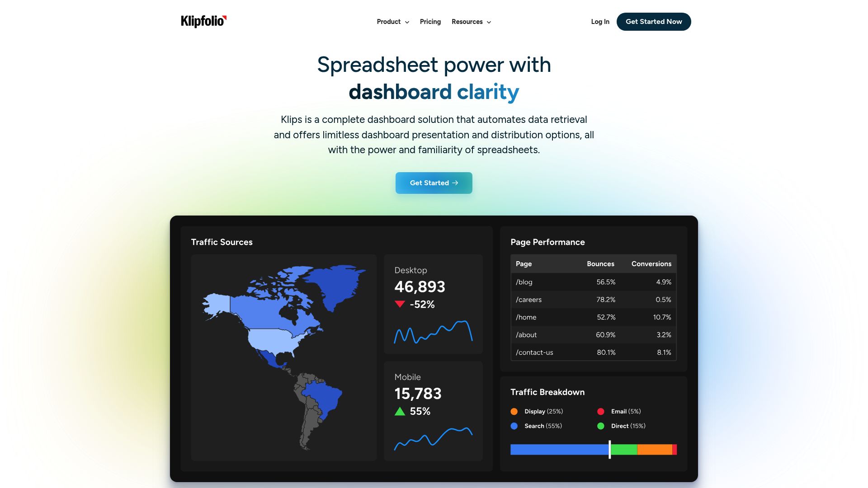Click the white marker on Traffic Breakdown bar
The height and width of the screenshot is (488, 868).
coord(609,450)
